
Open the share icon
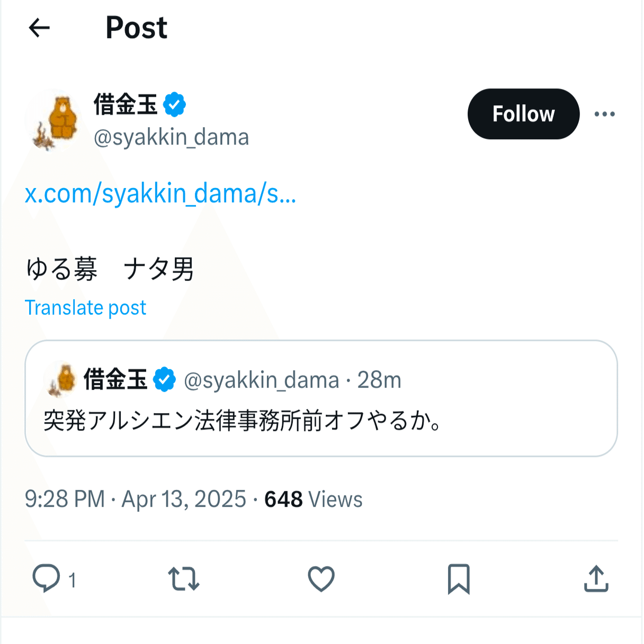[596, 578]
